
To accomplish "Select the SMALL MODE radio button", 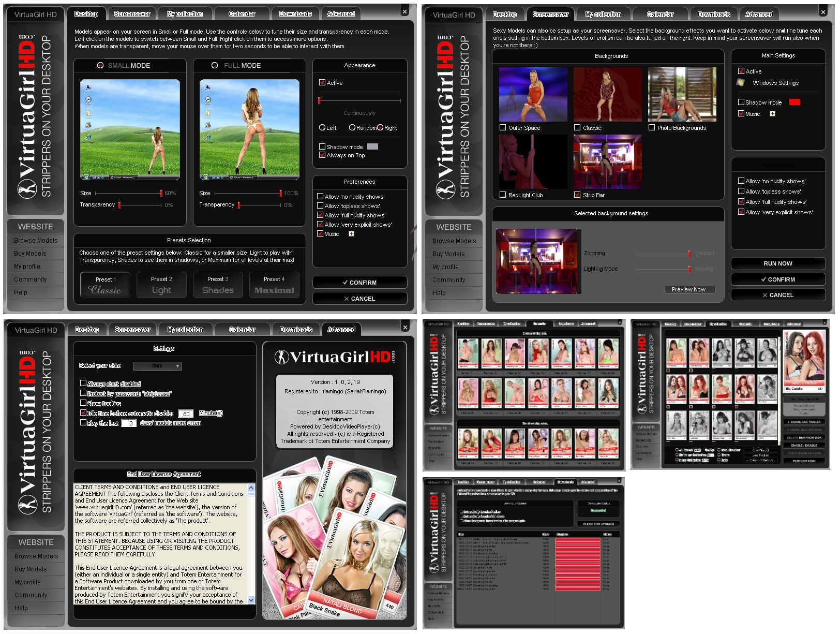I will coord(100,66).
